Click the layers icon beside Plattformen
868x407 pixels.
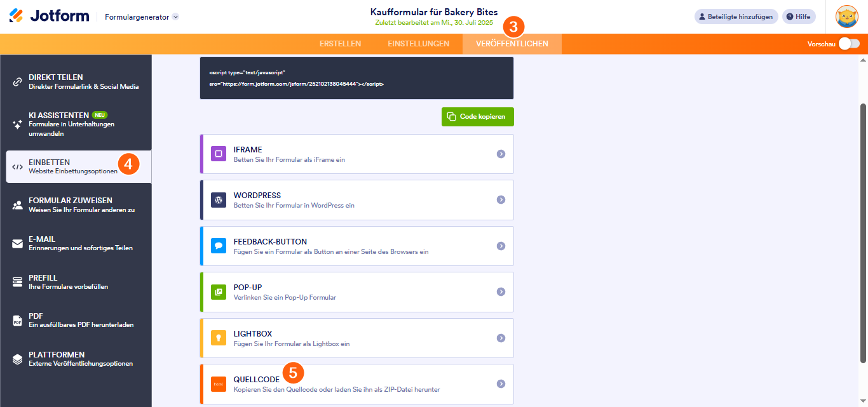[x=18, y=359]
